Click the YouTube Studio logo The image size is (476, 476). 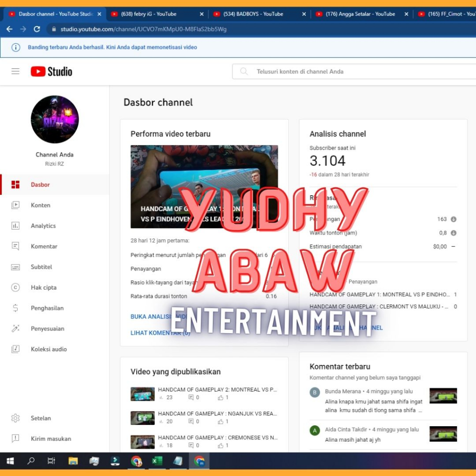52,71
